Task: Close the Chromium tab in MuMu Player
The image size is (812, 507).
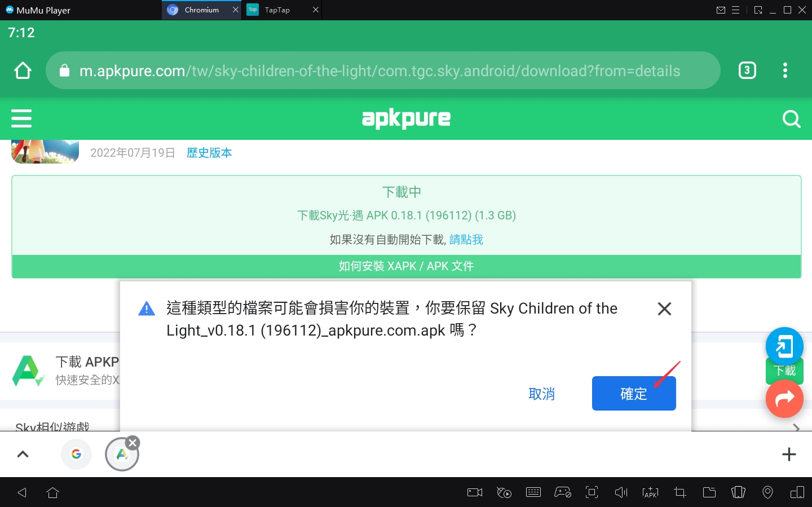Action: coord(236,10)
